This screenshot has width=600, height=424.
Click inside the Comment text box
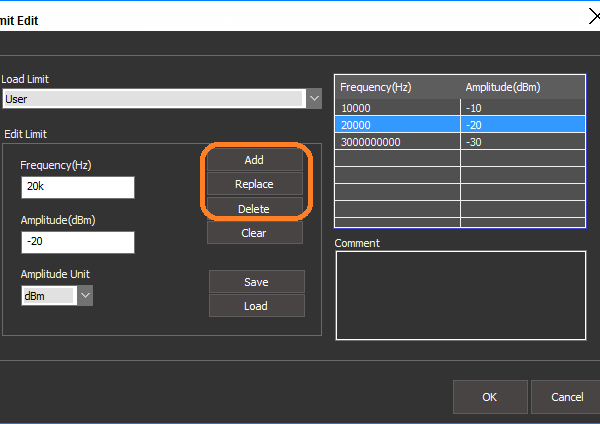(460, 295)
